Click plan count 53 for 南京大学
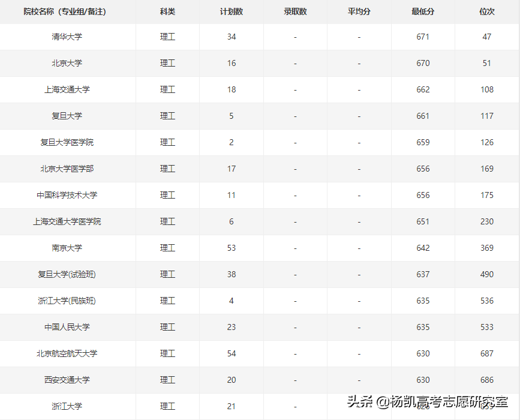520x420 pixels. tap(232, 248)
